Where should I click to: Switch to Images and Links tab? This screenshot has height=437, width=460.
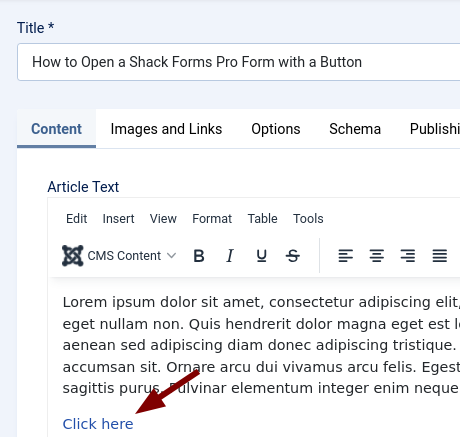click(x=166, y=129)
